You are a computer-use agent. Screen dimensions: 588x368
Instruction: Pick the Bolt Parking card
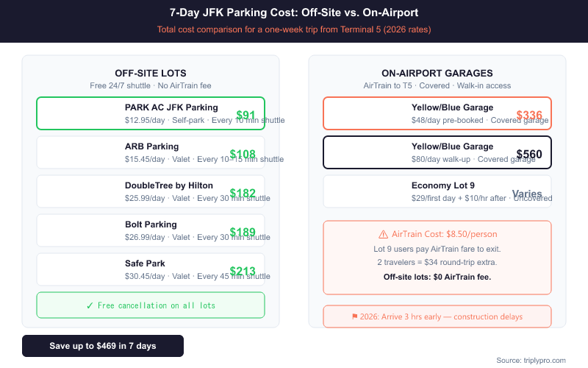[x=150, y=230]
